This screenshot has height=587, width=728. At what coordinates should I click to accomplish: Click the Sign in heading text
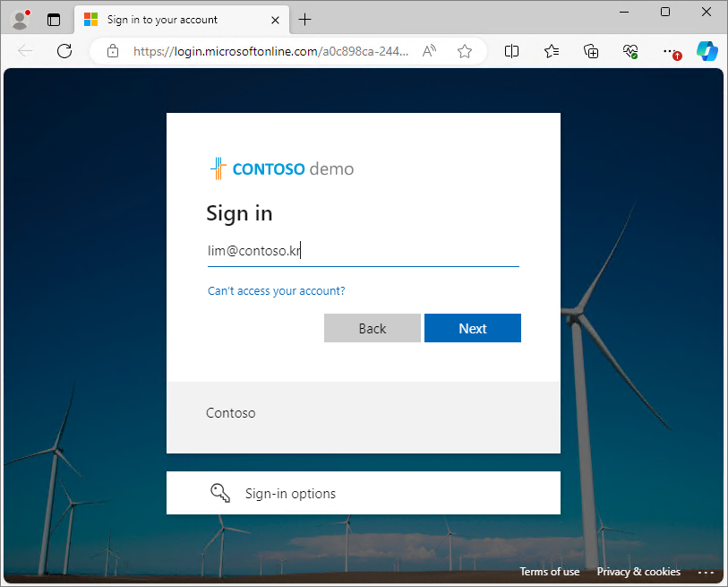(x=239, y=214)
